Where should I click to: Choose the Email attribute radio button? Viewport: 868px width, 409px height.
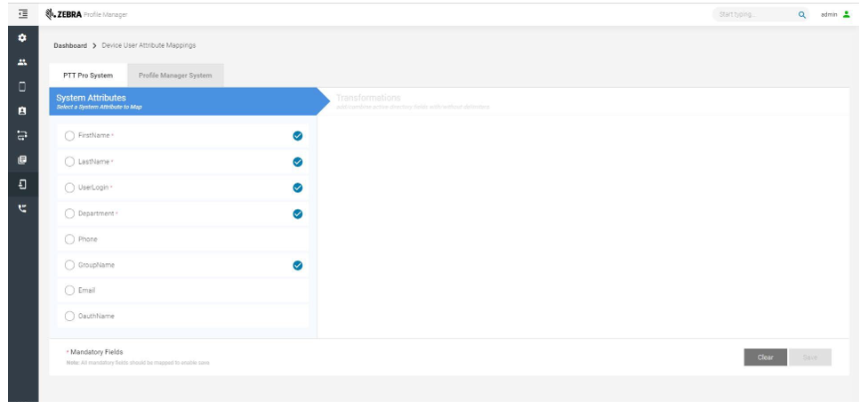[70, 290]
